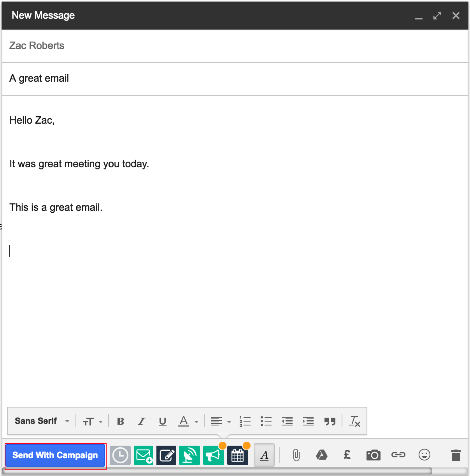Viewport: 470px width, 476px height.
Task: Open the text size dropdown
Action: click(93, 422)
